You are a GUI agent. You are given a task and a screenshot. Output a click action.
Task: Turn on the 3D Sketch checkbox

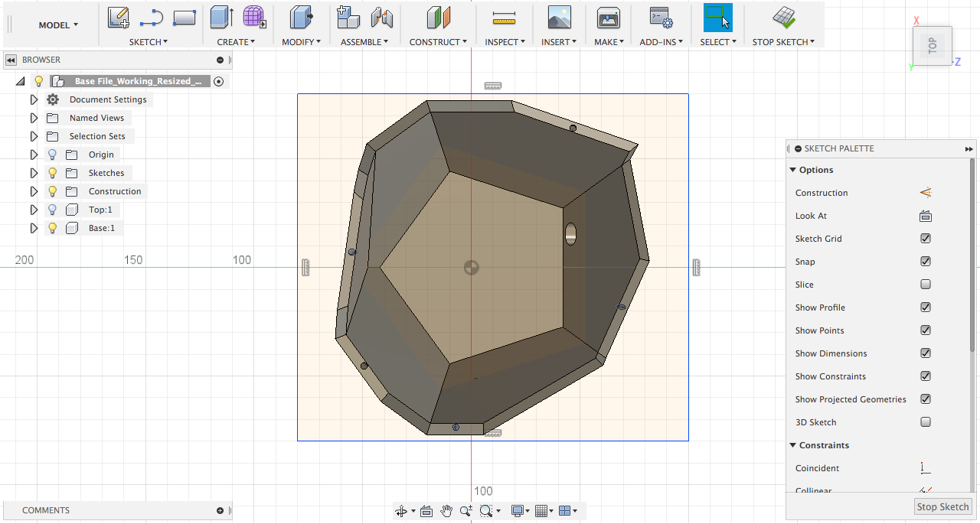pos(926,422)
